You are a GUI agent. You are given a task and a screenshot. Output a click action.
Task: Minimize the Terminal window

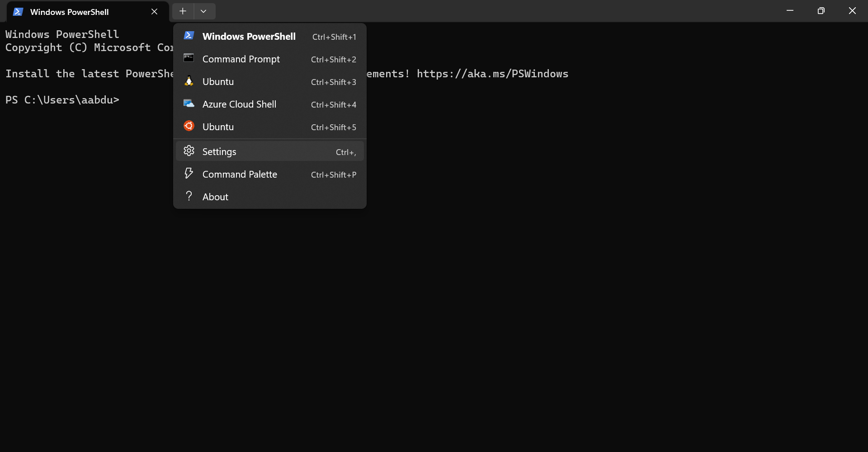click(790, 11)
